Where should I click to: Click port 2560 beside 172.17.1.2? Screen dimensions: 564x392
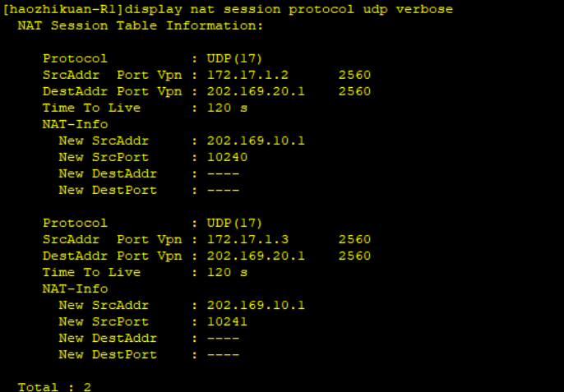(354, 75)
